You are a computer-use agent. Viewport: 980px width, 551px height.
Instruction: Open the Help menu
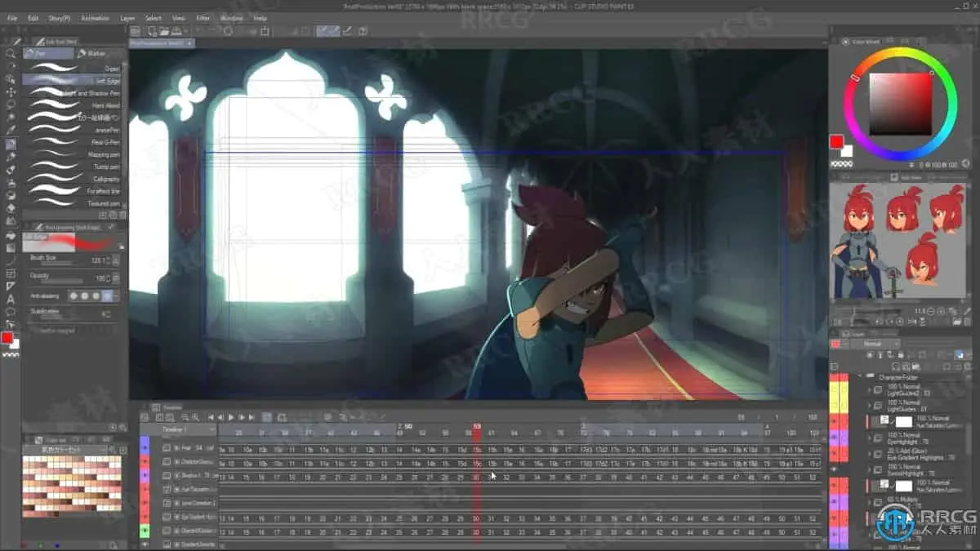pyautogui.click(x=260, y=17)
